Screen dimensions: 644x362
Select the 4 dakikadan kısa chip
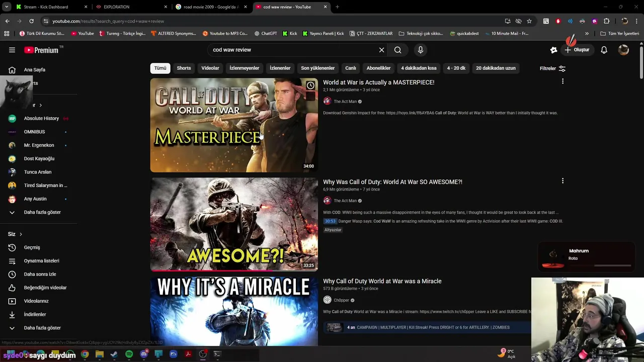(419, 68)
